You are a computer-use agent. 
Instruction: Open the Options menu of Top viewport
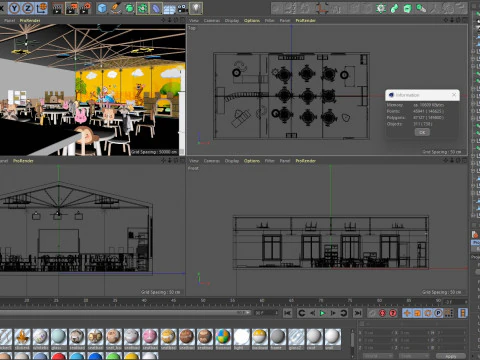(252, 21)
